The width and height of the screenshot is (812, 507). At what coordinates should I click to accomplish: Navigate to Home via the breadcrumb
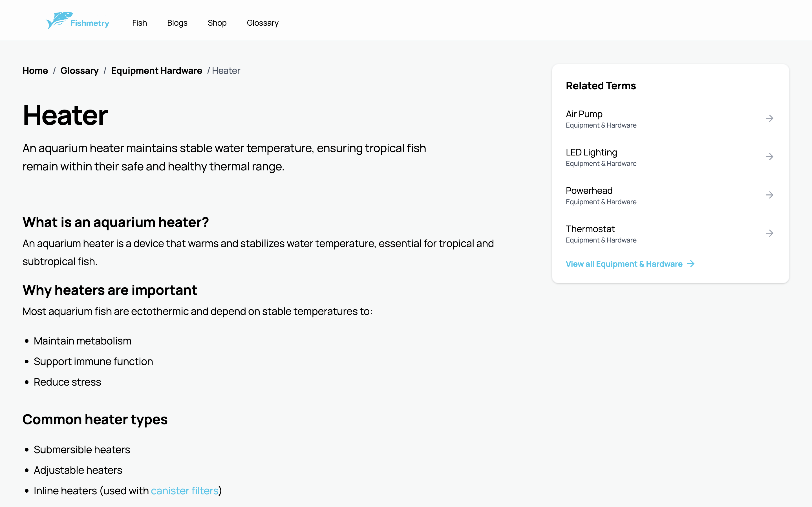[35, 70]
